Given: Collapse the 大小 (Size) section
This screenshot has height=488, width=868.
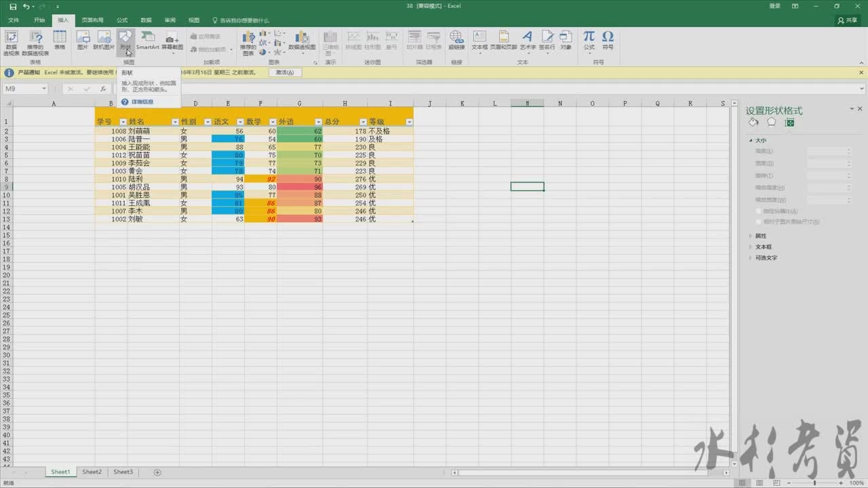Looking at the screenshot, I should point(751,140).
